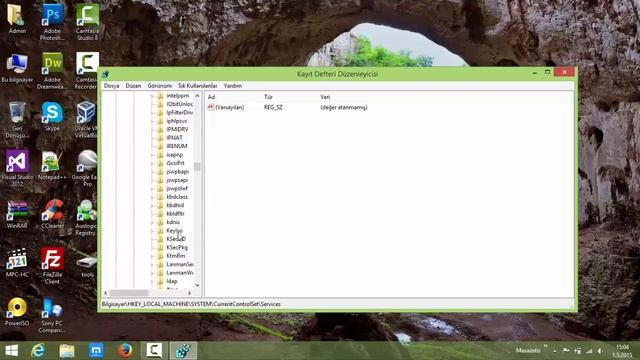Open the Dosya menu
Viewport: 640px width, 360px height.
(x=111, y=86)
